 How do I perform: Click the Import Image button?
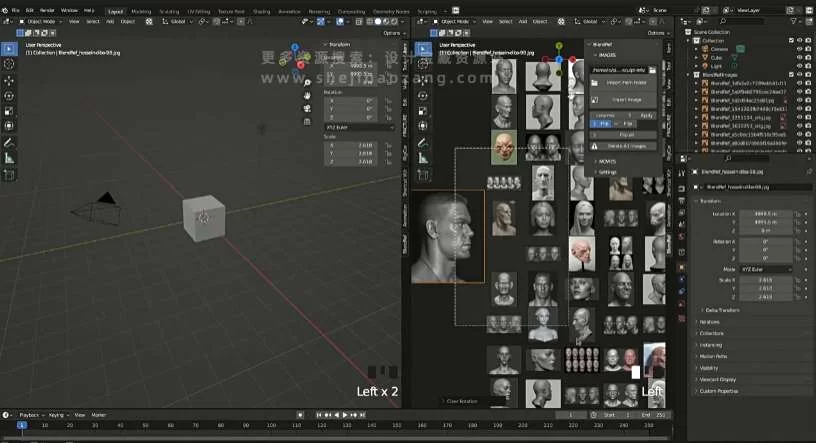[624, 99]
